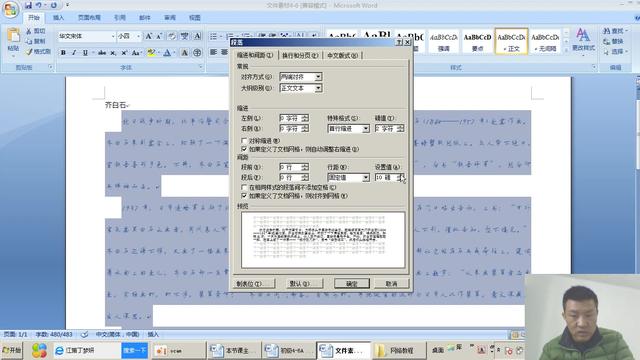Apply yellow text highlight color
Viewport: 640px width, 360px height.
pos(151,53)
